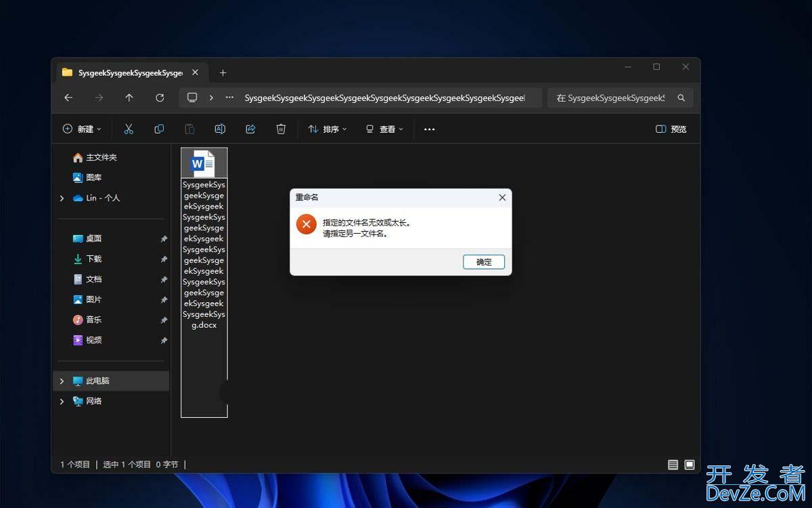Unpin the 图片 quick access pin
The height and width of the screenshot is (508, 812).
point(164,300)
